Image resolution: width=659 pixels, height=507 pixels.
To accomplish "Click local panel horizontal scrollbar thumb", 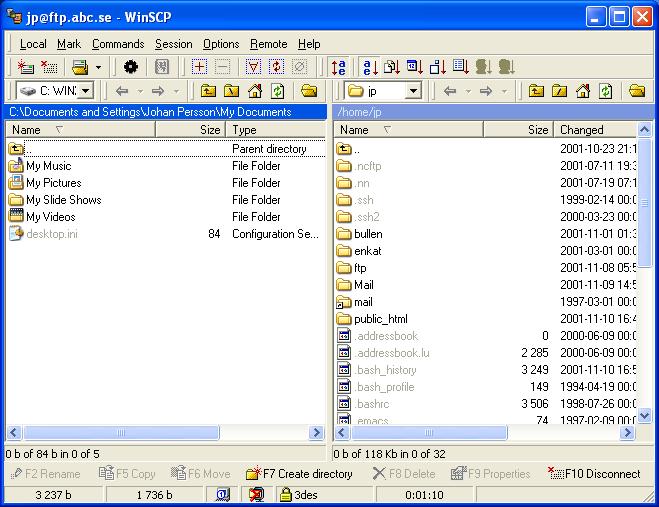I will (121, 433).
